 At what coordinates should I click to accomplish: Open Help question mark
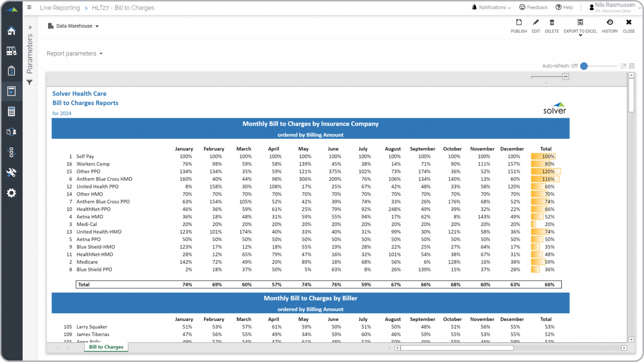point(564,7)
